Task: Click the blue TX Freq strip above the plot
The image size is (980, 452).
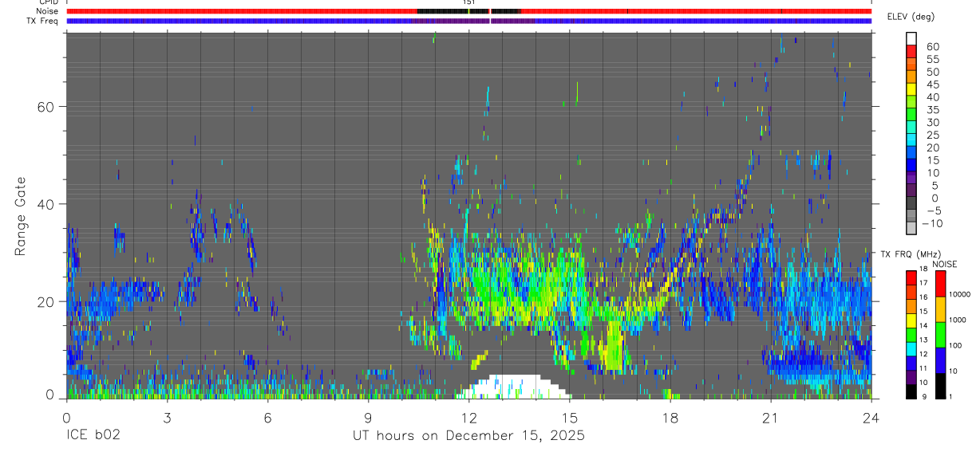Action: [x=468, y=21]
